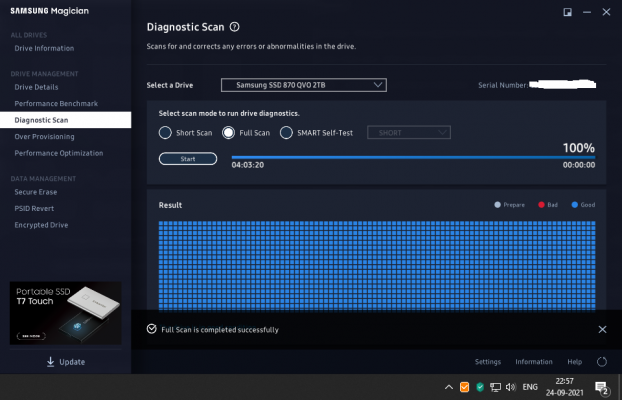Open Over Provisioning section
This screenshot has width=622, height=400.
pos(44,137)
